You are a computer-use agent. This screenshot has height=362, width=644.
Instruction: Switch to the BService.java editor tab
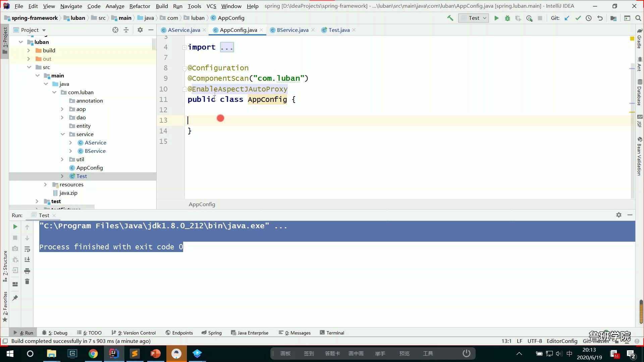point(292,30)
